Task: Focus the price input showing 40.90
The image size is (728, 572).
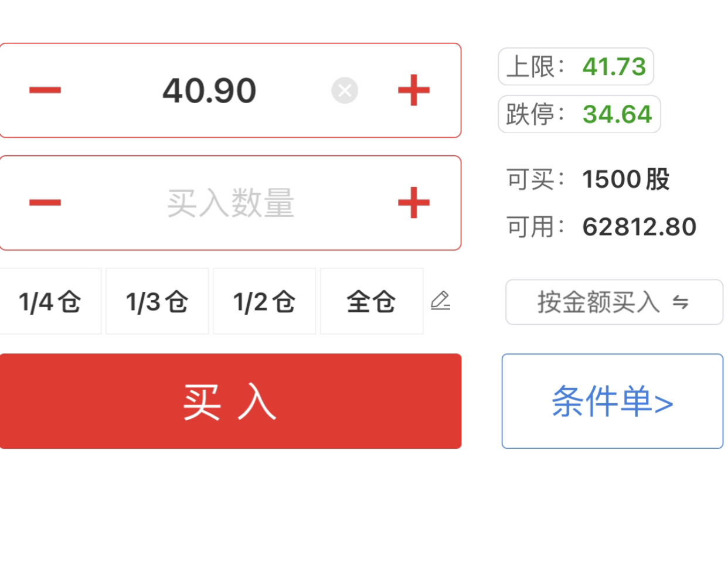Action: pos(209,91)
